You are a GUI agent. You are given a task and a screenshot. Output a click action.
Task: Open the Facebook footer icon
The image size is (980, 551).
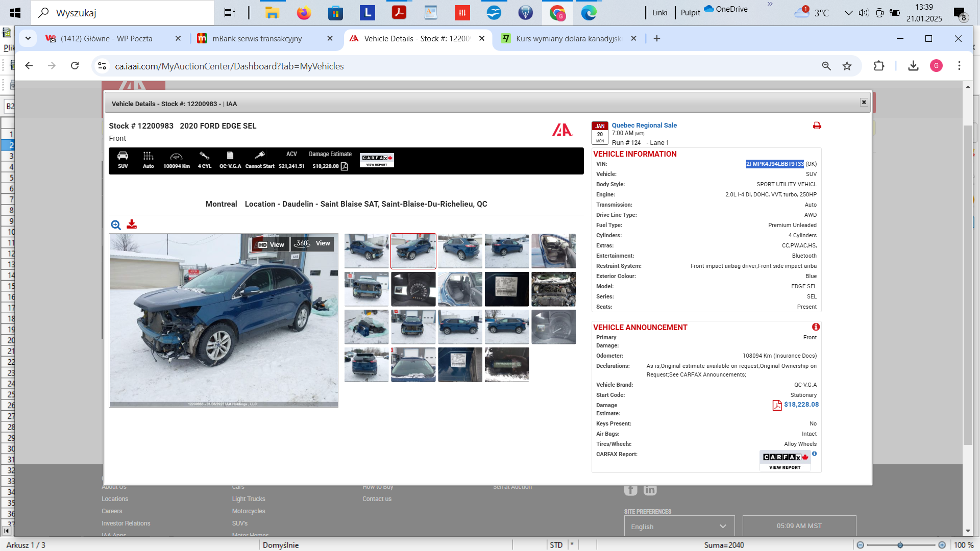[630, 490]
